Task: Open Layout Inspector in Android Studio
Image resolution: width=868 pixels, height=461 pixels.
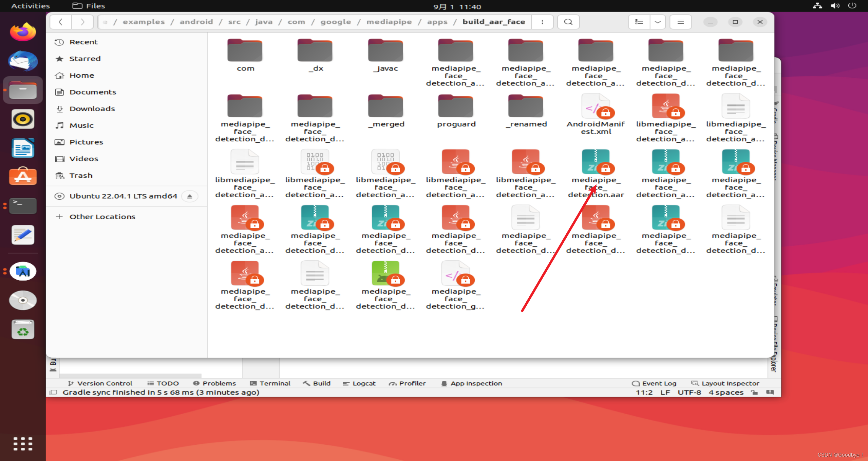Action: pyautogui.click(x=725, y=383)
